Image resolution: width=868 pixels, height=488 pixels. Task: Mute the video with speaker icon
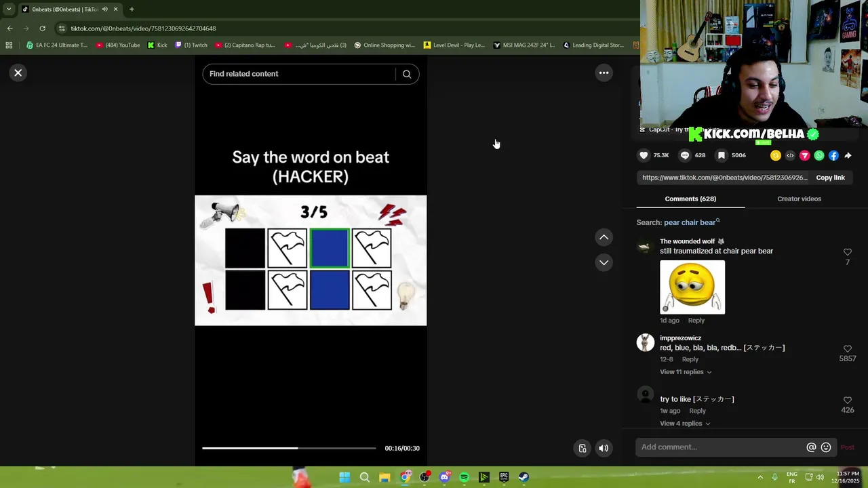[x=604, y=448]
